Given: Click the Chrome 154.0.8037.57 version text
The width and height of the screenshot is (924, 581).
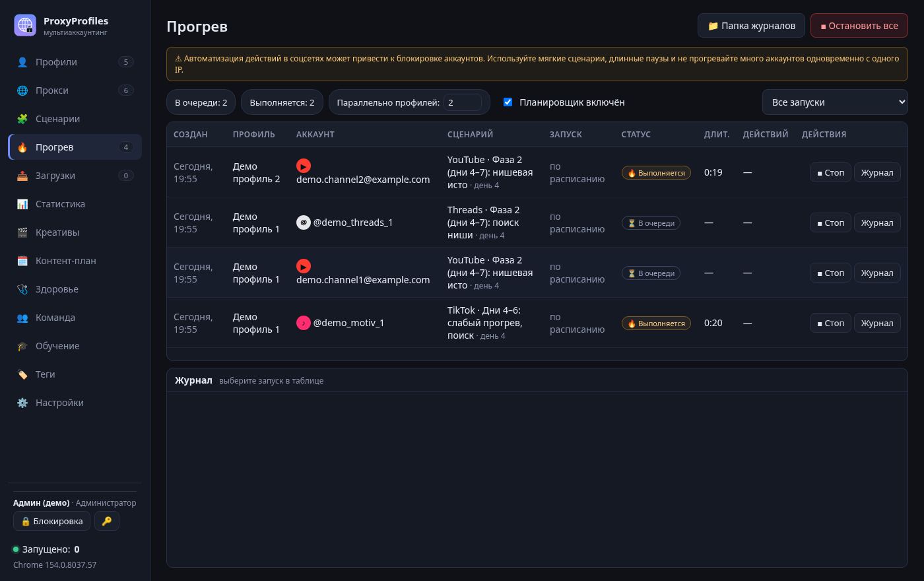Looking at the screenshot, I should (55, 564).
